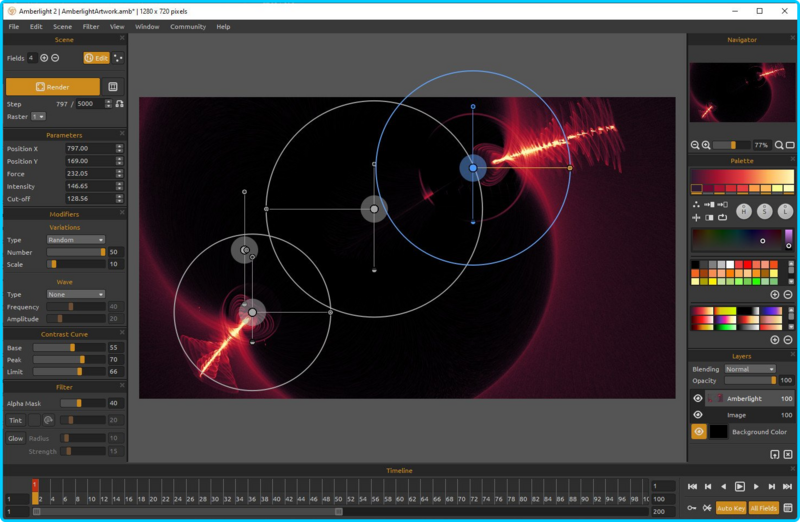This screenshot has width=800, height=522.
Task: Toggle the Auto Key button
Action: click(731, 508)
